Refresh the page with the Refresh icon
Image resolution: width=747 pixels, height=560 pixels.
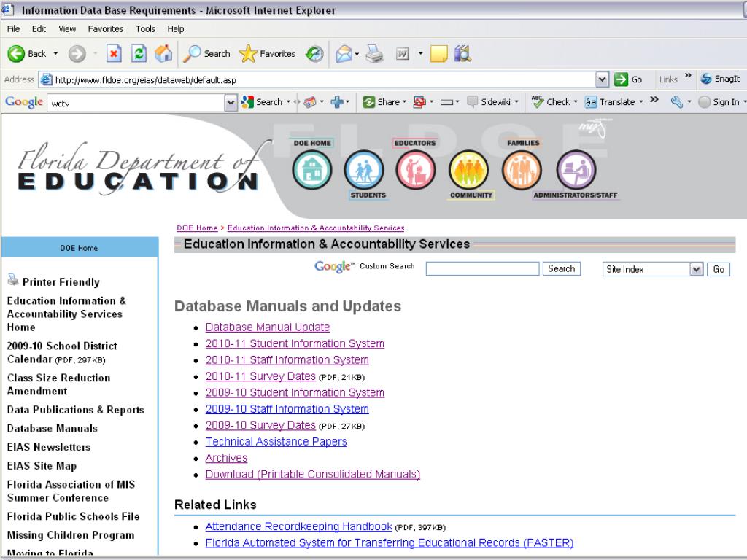pos(139,54)
